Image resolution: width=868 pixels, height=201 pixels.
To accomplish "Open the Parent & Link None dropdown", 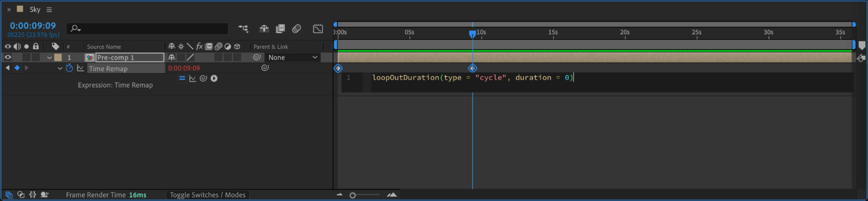I will [x=293, y=57].
